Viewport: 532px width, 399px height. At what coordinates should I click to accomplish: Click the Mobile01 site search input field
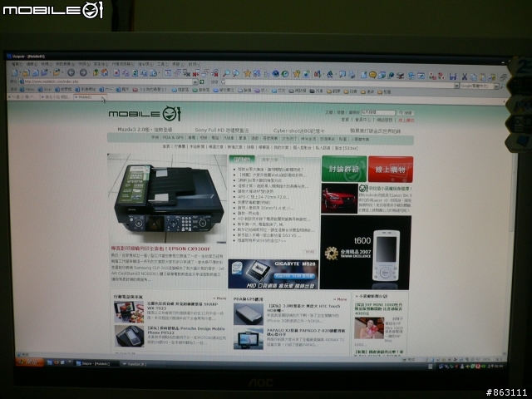[378, 112]
